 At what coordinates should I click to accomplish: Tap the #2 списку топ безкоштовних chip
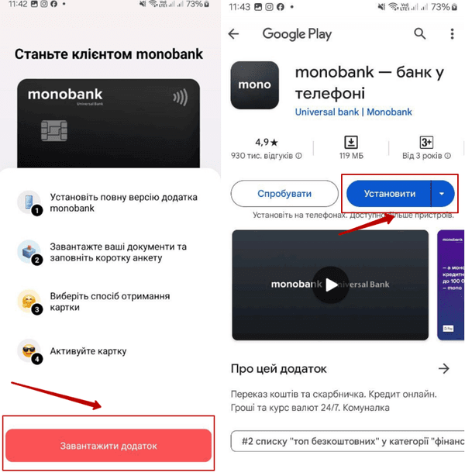click(347, 441)
